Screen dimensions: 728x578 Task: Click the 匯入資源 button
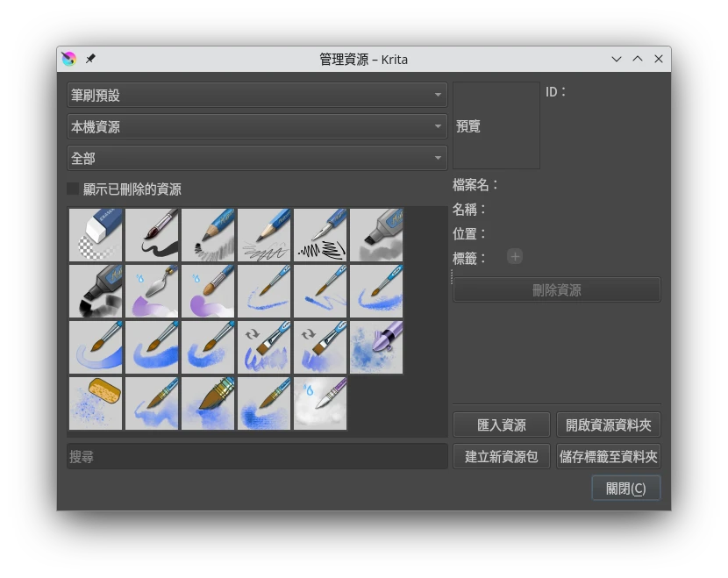pyautogui.click(x=502, y=425)
